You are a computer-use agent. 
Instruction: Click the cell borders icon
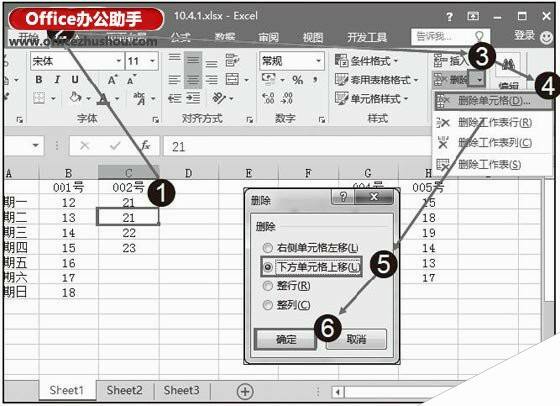tap(39, 98)
